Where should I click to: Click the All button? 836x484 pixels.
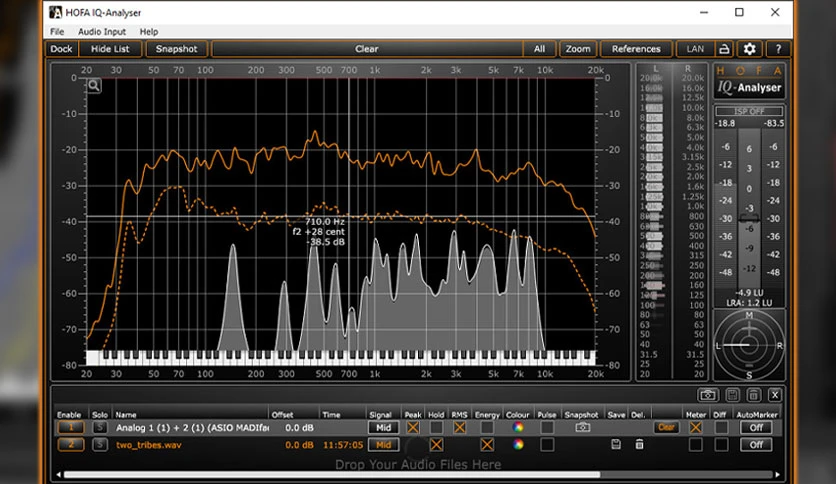coord(540,49)
